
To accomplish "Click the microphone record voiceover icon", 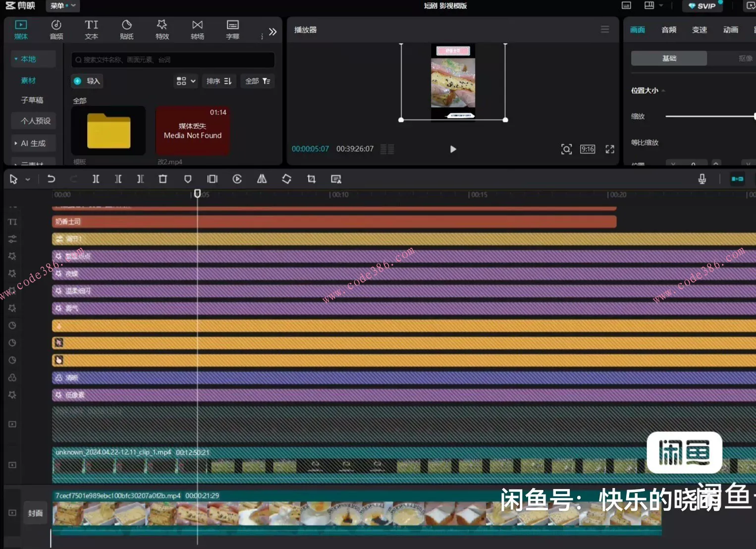I will click(x=702, y=179).
